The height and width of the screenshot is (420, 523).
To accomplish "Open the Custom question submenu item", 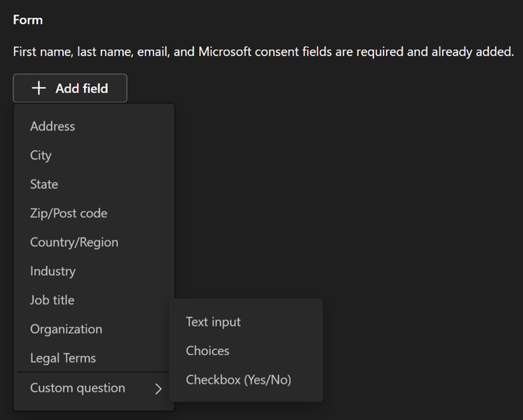I will pyautogui.click(x=78, y=388).
